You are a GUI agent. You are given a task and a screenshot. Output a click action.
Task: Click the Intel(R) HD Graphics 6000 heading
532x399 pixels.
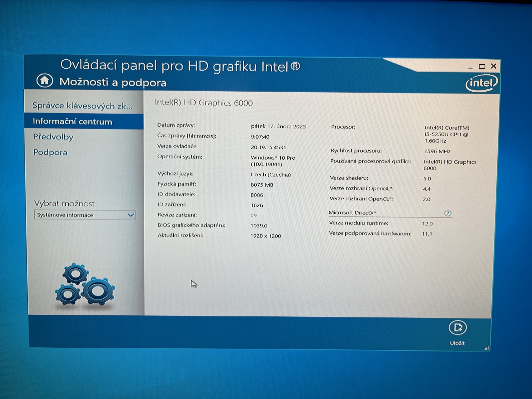click(x=203, y=103)
